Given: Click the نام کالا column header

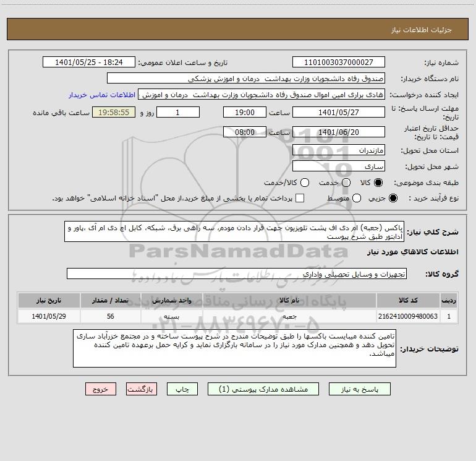Looking at the screenshot, I should tap(289, 300).
